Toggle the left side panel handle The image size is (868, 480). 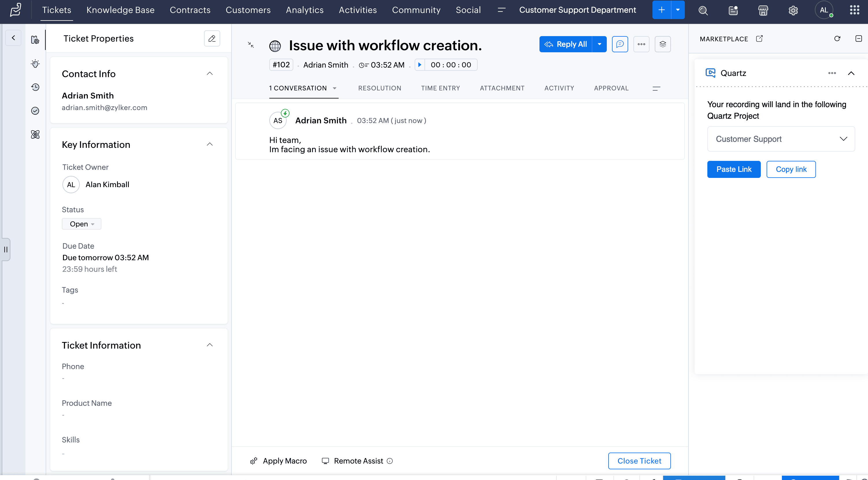click(x=6, y=249)
